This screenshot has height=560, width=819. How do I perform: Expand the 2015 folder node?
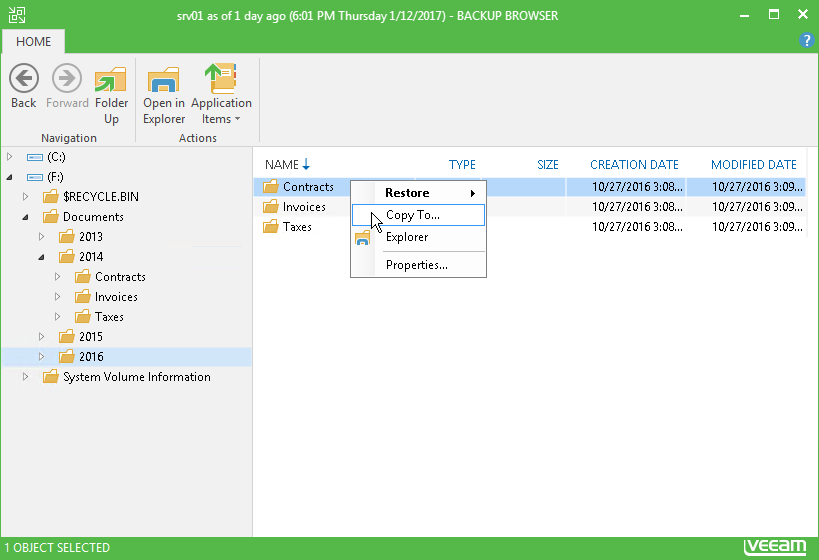coord(41,337)
